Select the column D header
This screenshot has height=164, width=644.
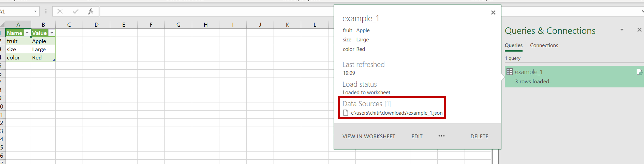(96, 25)
